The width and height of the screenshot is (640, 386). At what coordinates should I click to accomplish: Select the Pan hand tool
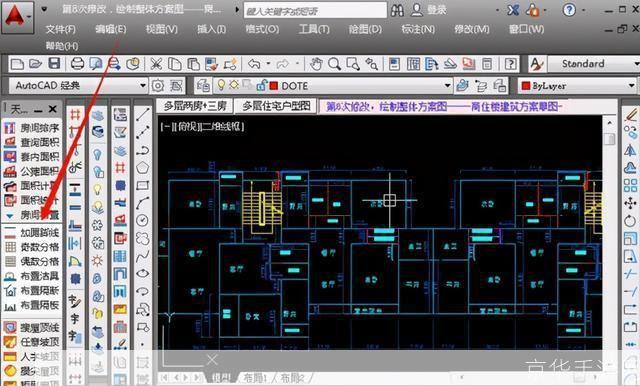[x=316, y=64]
